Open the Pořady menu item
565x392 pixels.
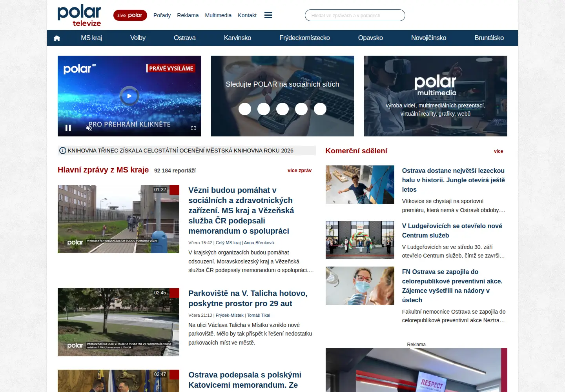(x=162, y=15)
